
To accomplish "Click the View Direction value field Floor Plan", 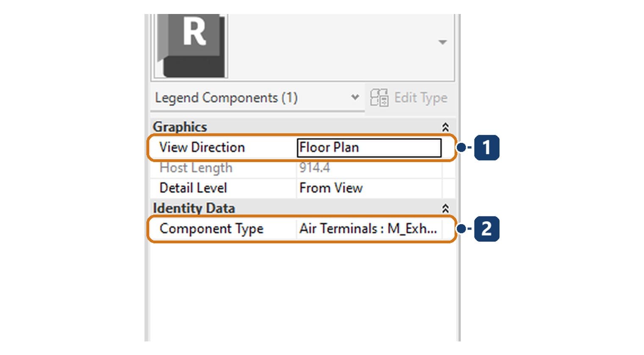I will point(369,147).
